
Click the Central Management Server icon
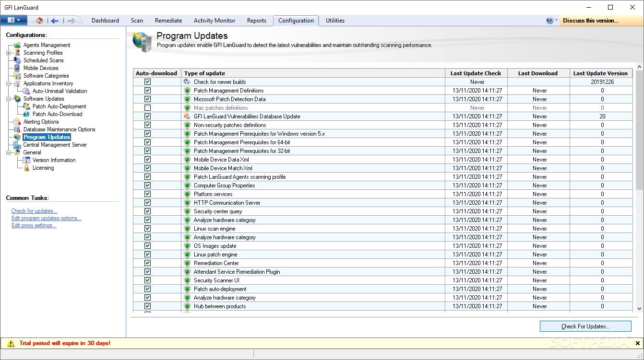coord(17,145)
